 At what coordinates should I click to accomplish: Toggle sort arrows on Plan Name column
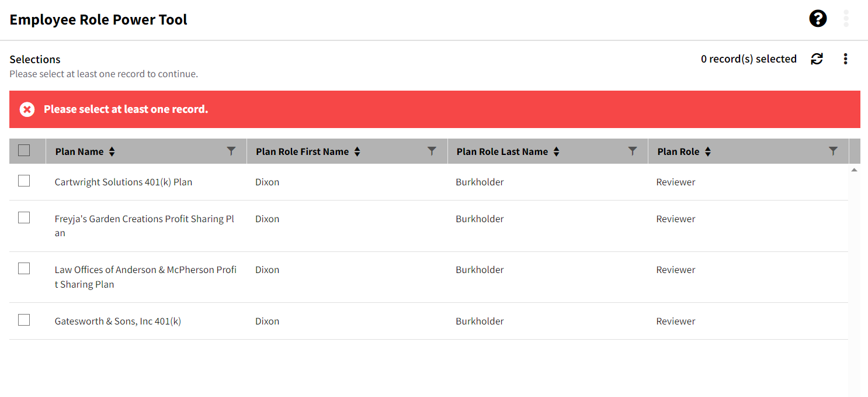point(112,151)
